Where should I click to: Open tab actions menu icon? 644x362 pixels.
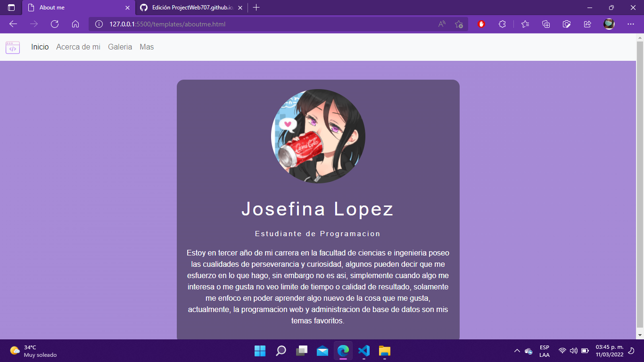point(11,8)
